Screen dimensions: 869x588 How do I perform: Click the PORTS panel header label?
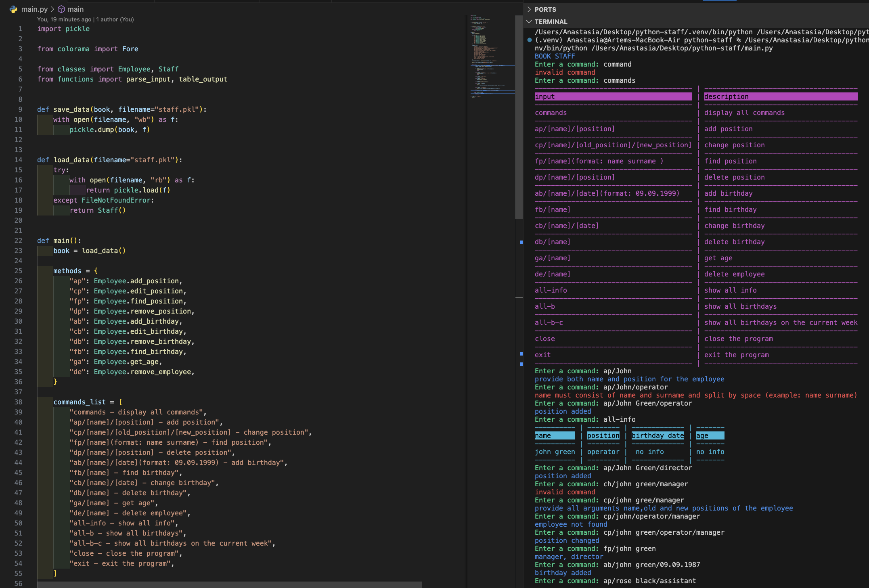coord(545,9)
